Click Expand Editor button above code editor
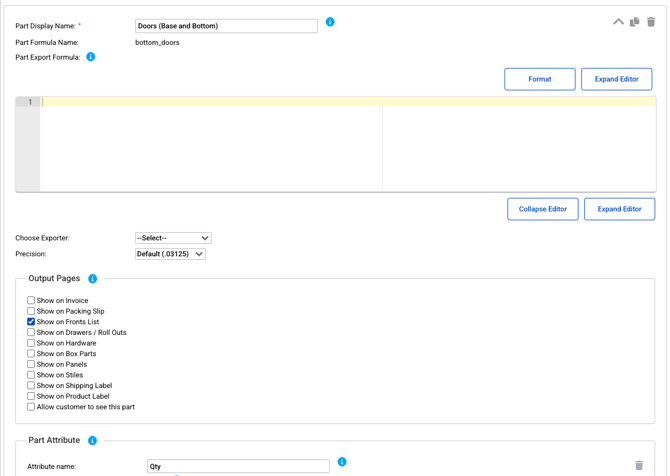670x476 pixels. 616,79
